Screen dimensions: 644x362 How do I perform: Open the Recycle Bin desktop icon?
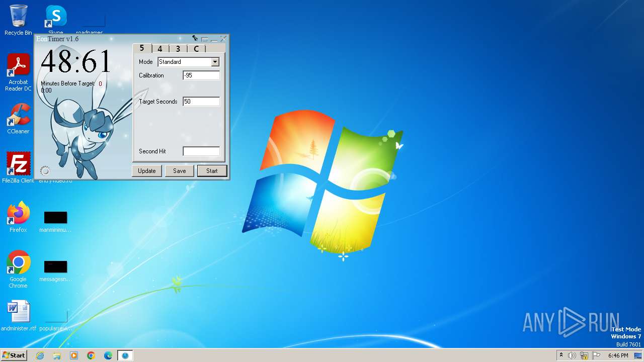coord(18,20)
